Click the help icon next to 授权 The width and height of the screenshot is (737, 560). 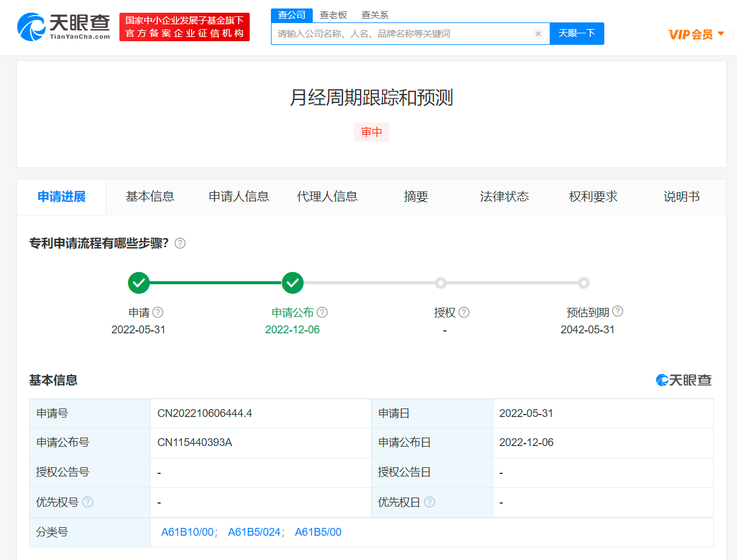pyautogui.click(x=464, y=312)
